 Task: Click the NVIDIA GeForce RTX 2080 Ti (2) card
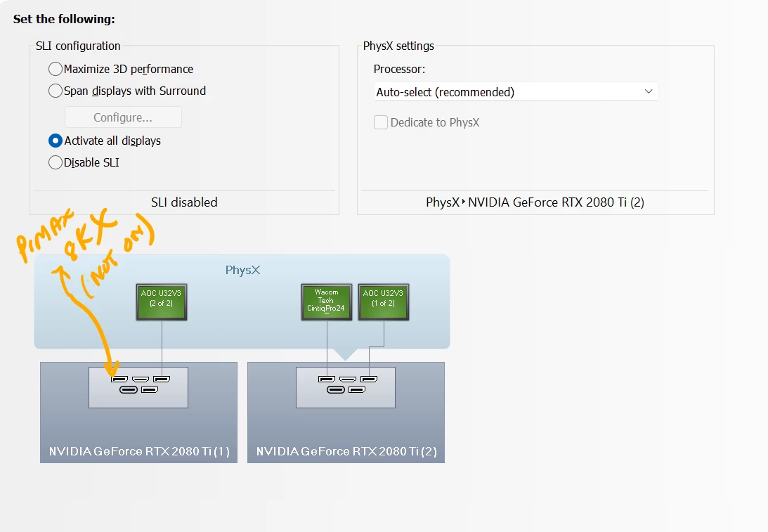[x=346, y=413]
